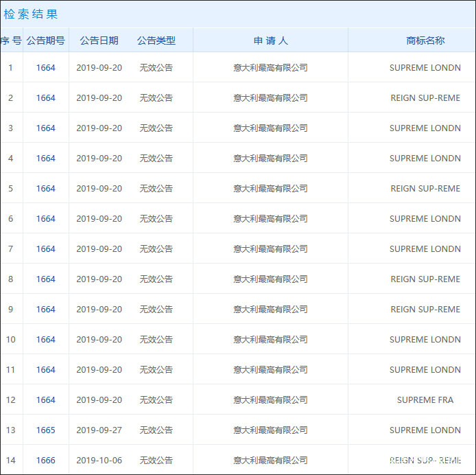Select 无效公告 type in row 1
The width and height of the screenshot is (476, 475).
(x=156, y=67)
